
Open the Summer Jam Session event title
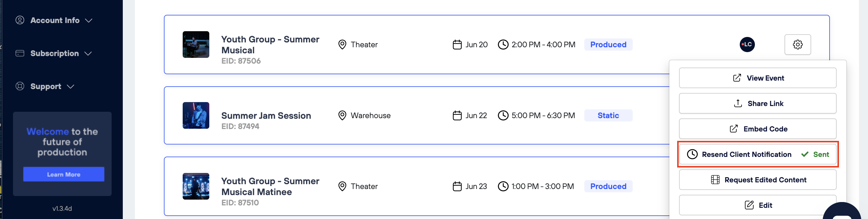266,116
